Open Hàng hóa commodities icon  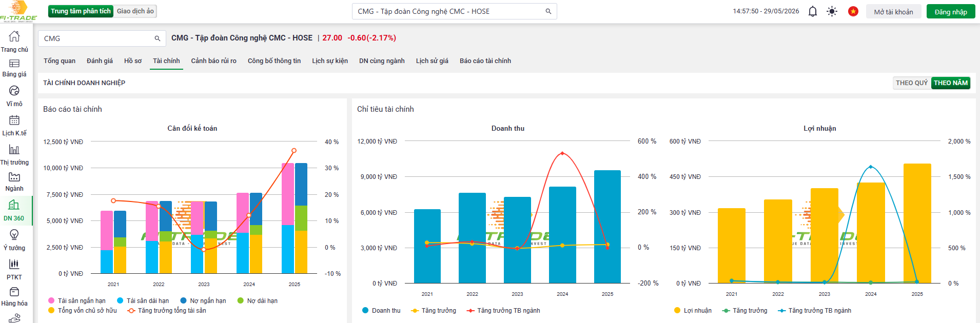pos(14,292)
